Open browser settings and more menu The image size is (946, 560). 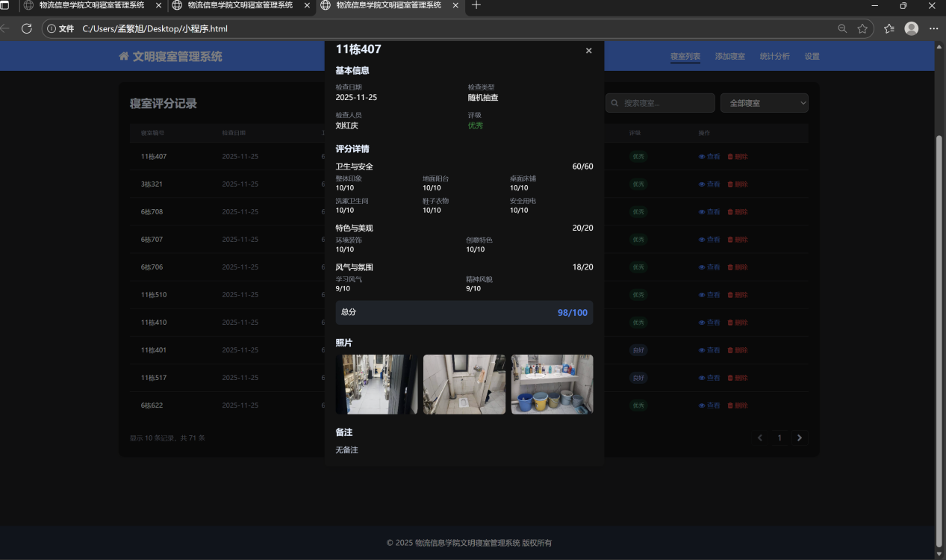click(933, 28)
